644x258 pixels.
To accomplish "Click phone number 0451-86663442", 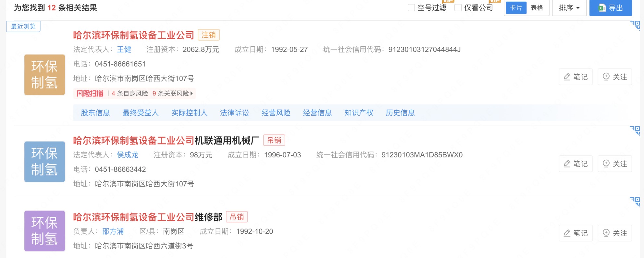I will tap(120, 169).
